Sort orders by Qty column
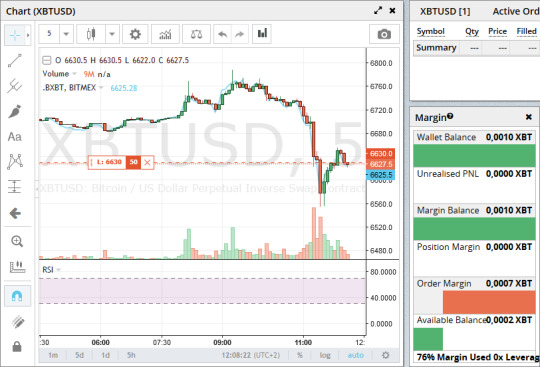 [x=472, y=31]
